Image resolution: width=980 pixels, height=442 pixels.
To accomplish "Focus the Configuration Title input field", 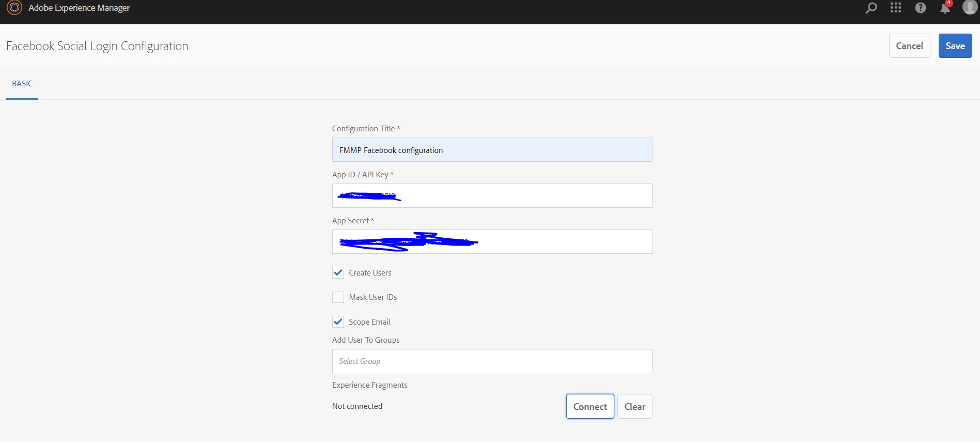I will pos(492,150).
